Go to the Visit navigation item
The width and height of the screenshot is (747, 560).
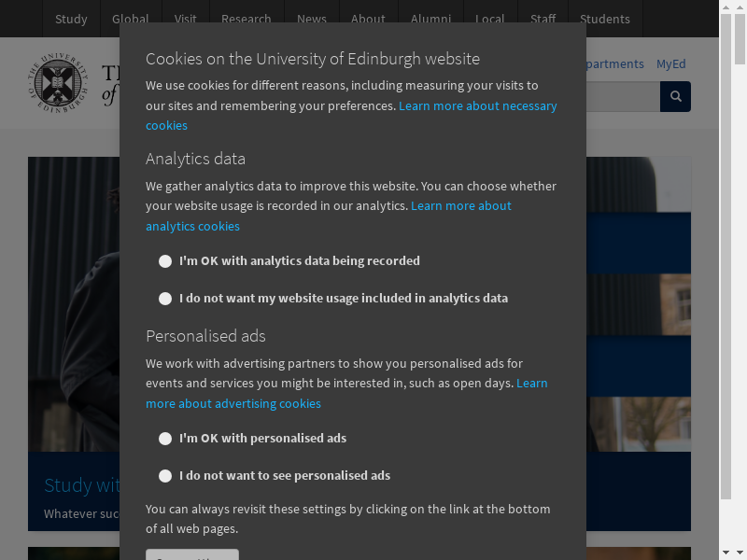185,19
